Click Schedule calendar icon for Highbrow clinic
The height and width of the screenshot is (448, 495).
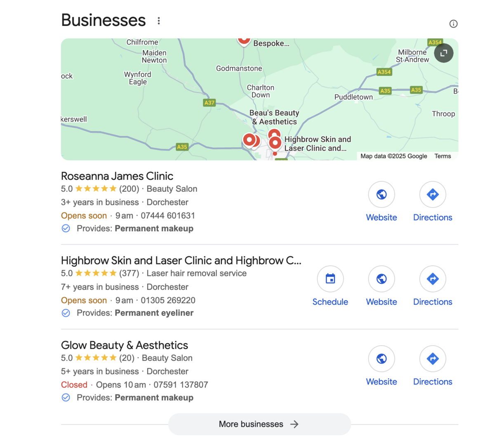(x=330, y=279)
